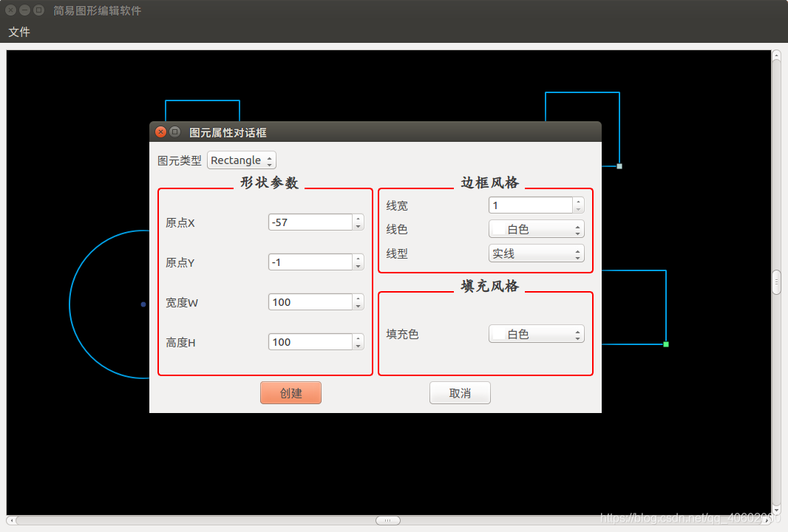Click the vertical scrollbar on the right edge
788x532 pixels.
tap(777, 281)
